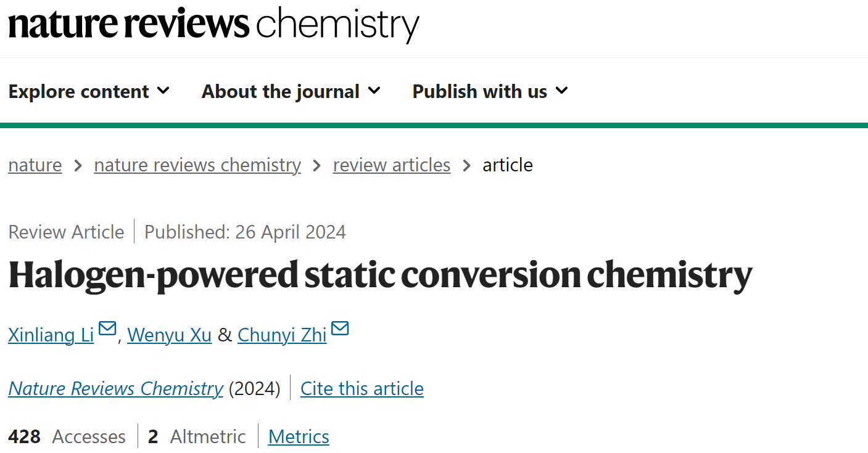View article Metrics link
Viewport: 868px width, 453px height.
pos(299,437)
